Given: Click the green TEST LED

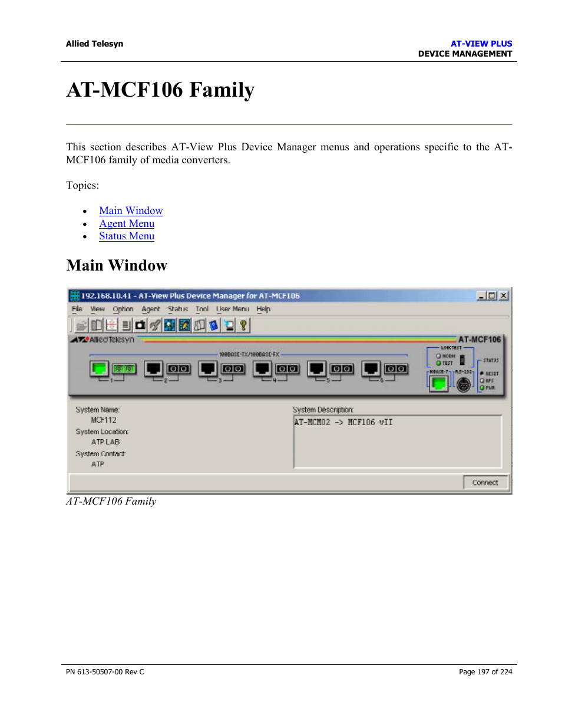Looking at the screenshot, I should pyautogui.click(x=438, y=363).
